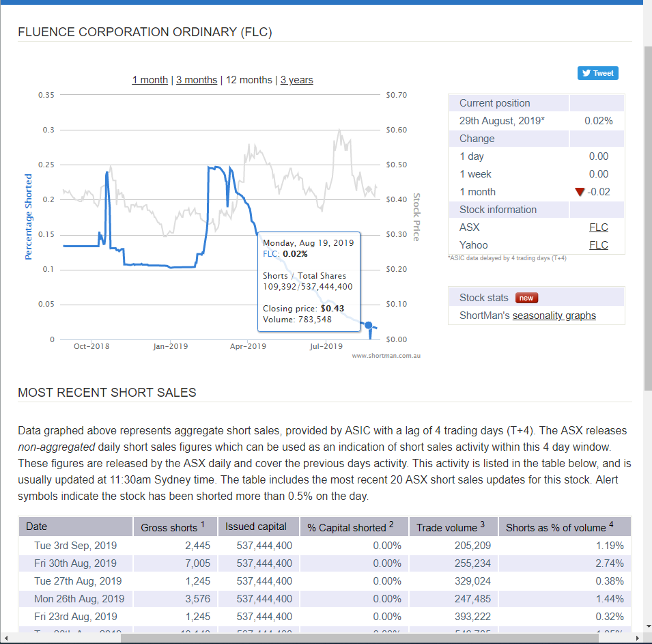Select the Fri 30th Aug, 2019 row date
This screenshot has height=644, width=652.
[75, 563]
